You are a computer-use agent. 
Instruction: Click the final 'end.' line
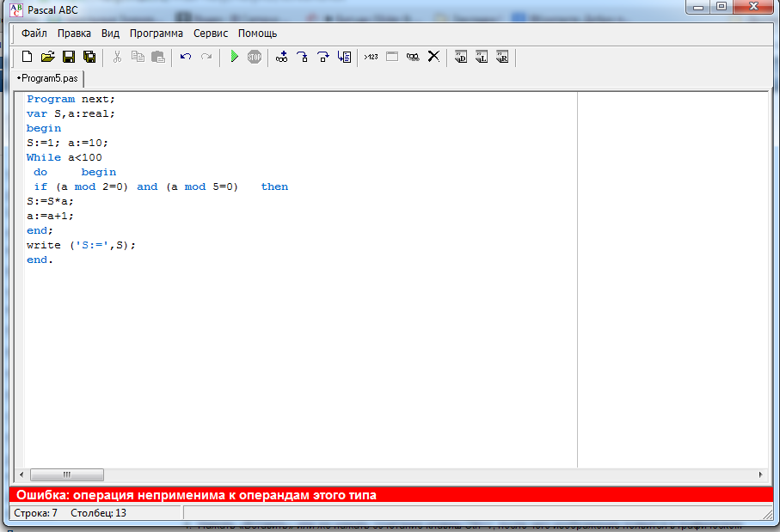[40, 260]
